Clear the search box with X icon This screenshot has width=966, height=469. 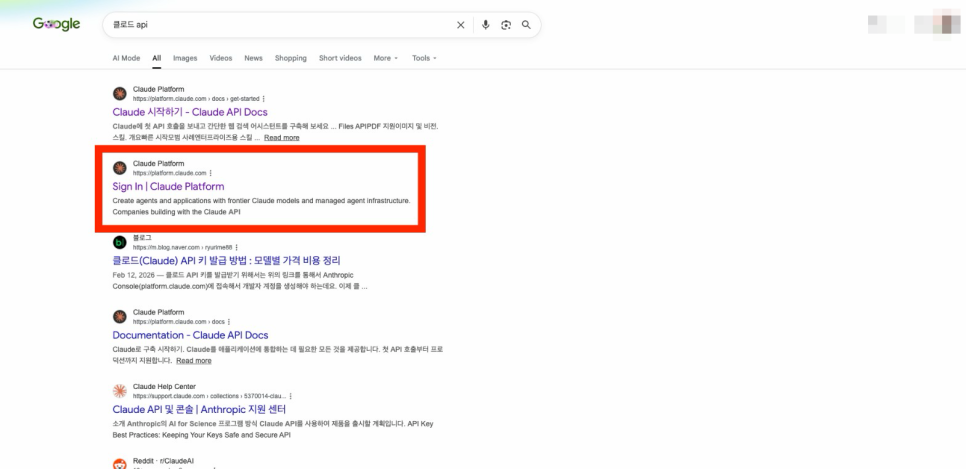[x=460, y=25]
